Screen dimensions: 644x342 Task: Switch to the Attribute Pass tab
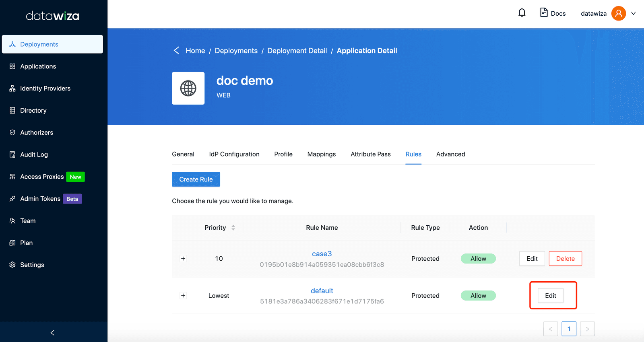370,154
